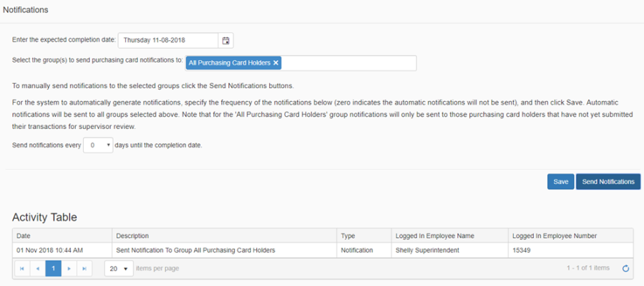This screenshot has height=286, width=644.
Task: Refresh the Activity Table
Action: click(625, 269)
